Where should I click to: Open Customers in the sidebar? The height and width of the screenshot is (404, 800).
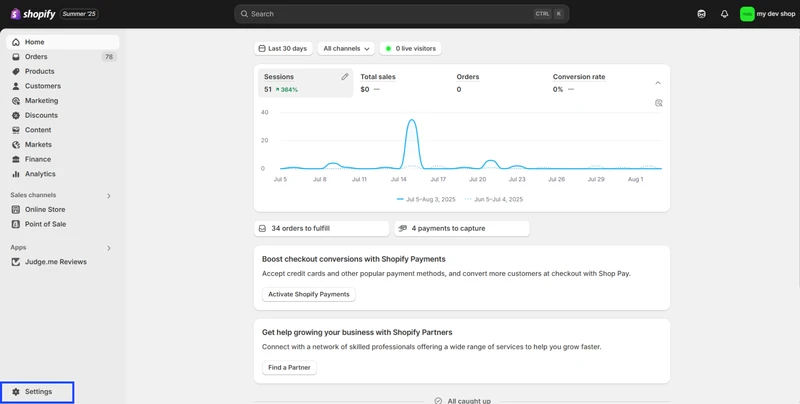[63, 86]
